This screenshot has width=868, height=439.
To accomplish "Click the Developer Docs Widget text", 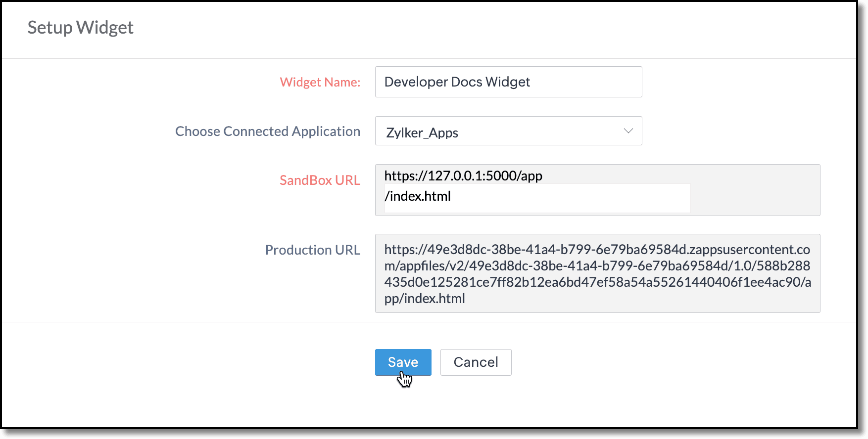I will pos(457,82).
